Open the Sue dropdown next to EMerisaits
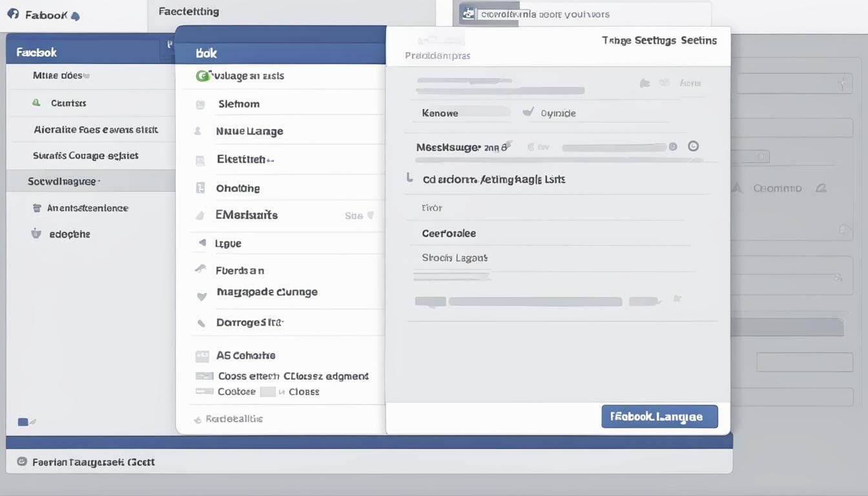Screen dimensions: 868x496 tap(356, 215)
